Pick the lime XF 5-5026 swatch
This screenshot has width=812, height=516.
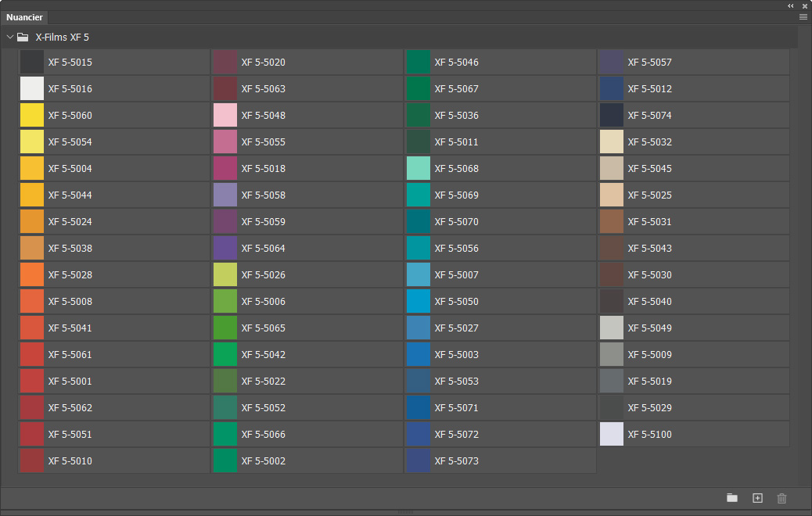point(225,275)
